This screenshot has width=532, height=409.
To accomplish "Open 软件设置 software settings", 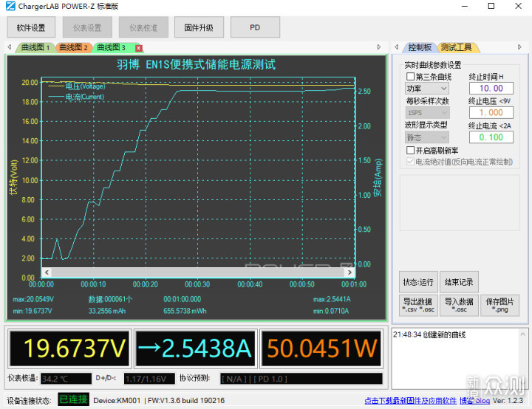I will pyautogui.click(x=31, y=27).
